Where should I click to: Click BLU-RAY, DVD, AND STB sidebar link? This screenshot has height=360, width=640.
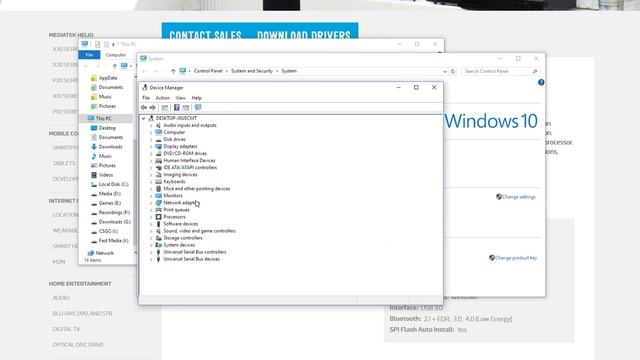pyautogui.click(x=82, y=313)
